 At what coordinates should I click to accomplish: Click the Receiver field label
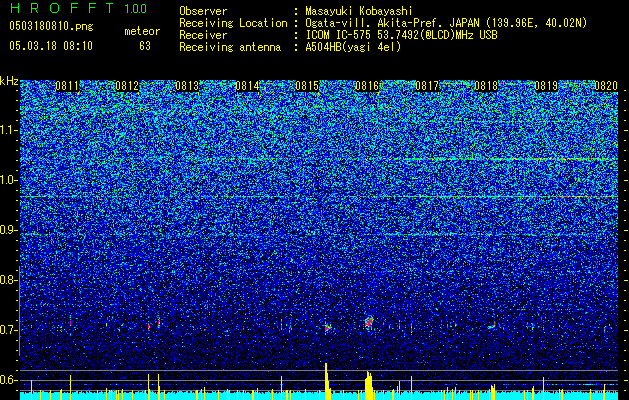coord(203,35)
